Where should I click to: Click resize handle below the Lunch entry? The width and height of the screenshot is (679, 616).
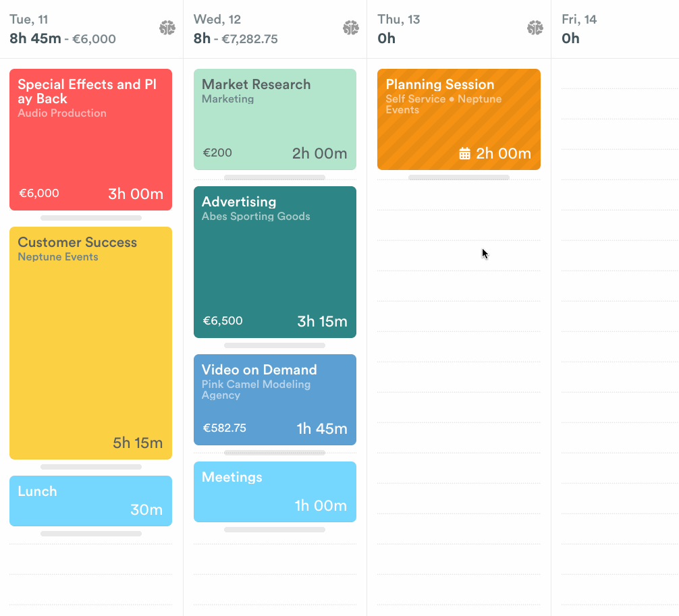pyautogui.click(x=91, y=534)
